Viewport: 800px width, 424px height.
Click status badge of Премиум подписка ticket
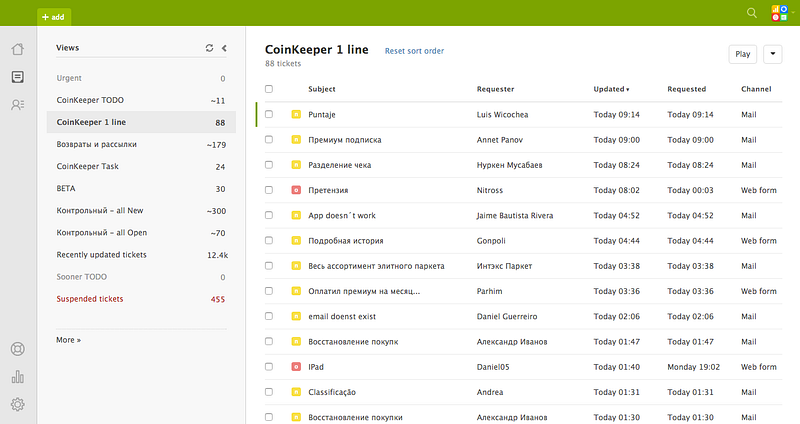tap(296, 140)
